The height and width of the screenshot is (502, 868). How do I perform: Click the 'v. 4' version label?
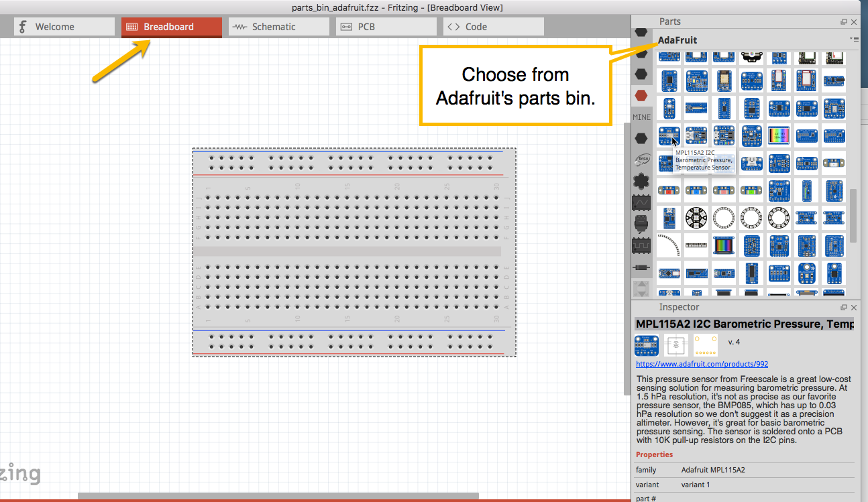[734, 342]
